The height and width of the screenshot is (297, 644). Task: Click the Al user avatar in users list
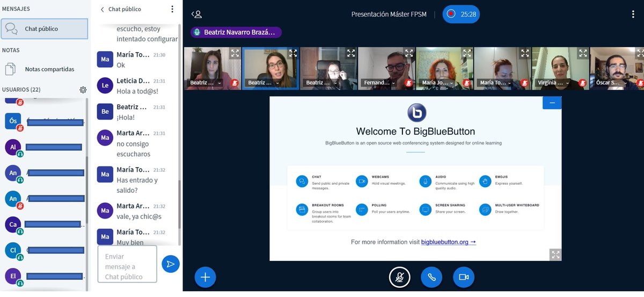point(13,147)
